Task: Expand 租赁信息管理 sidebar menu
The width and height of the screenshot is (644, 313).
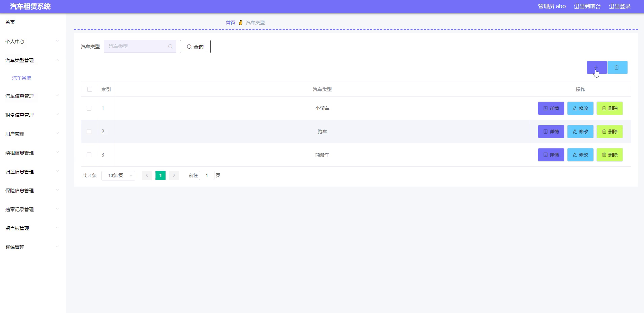Action: pos(33,115)
